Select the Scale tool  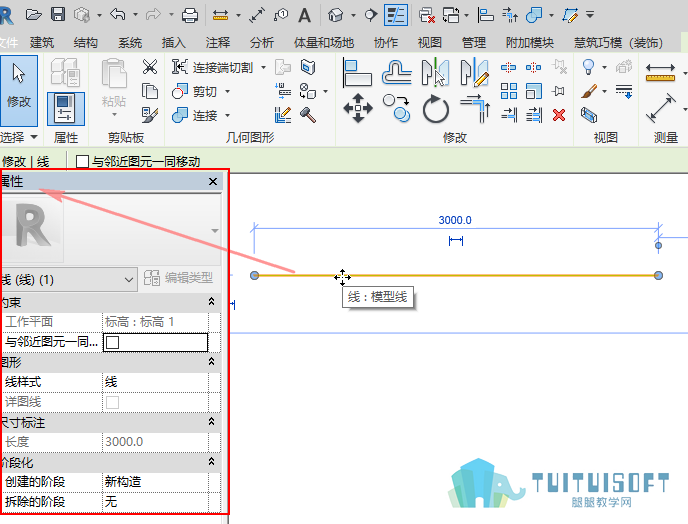pyautogui.click(x=534, y=91)
